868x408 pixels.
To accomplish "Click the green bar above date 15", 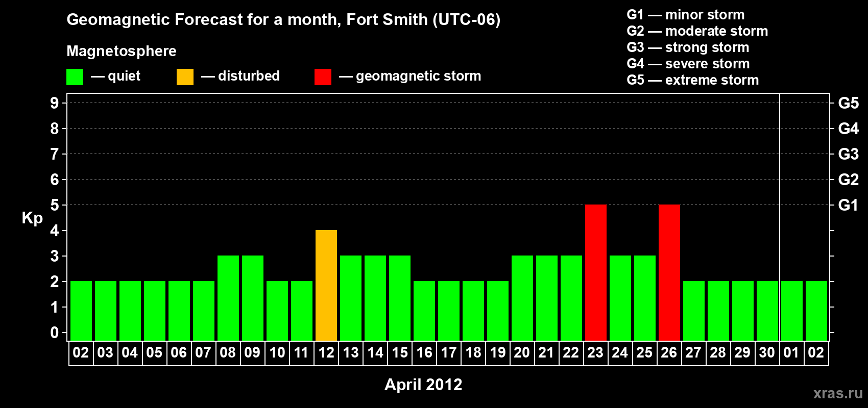I will [x=400, y=298].
